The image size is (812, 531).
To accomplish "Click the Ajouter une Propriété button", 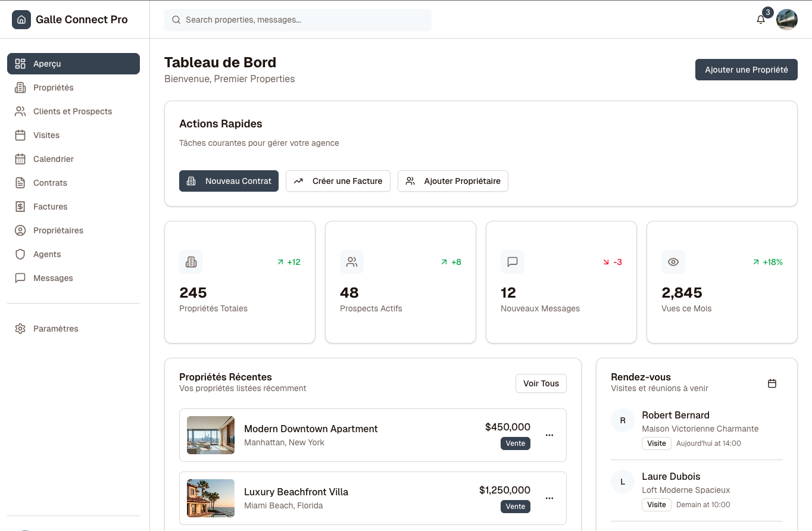I will [746, 70].
